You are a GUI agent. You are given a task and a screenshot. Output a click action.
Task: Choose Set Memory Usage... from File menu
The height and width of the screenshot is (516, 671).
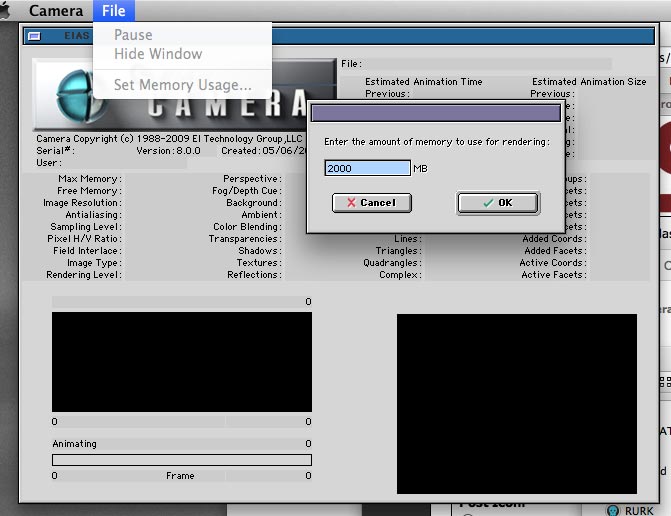tap(182, 85)
